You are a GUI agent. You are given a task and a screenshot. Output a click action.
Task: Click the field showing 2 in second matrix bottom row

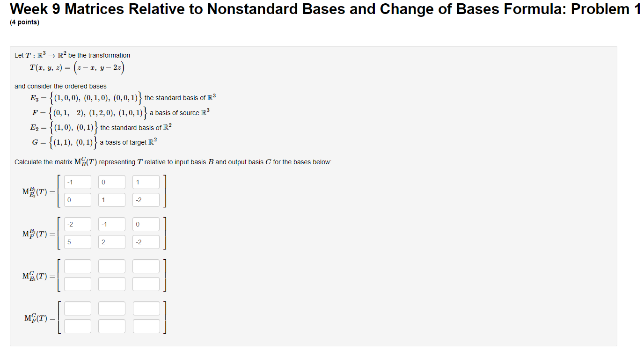click(111, 241)
